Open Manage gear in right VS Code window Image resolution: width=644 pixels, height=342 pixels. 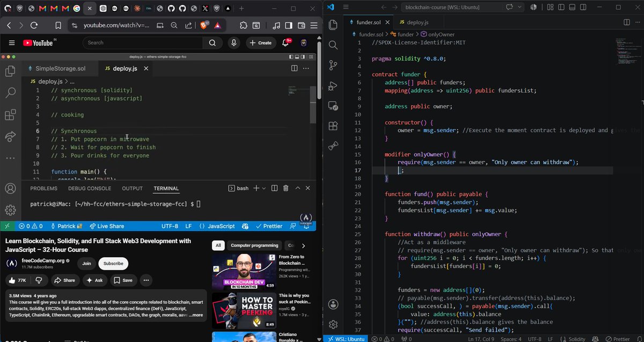333,325
